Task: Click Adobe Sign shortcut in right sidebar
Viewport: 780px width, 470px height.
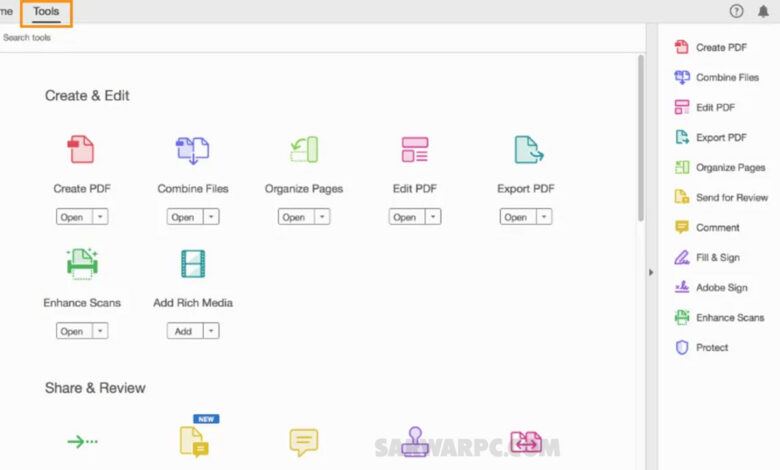Action: 711,287
